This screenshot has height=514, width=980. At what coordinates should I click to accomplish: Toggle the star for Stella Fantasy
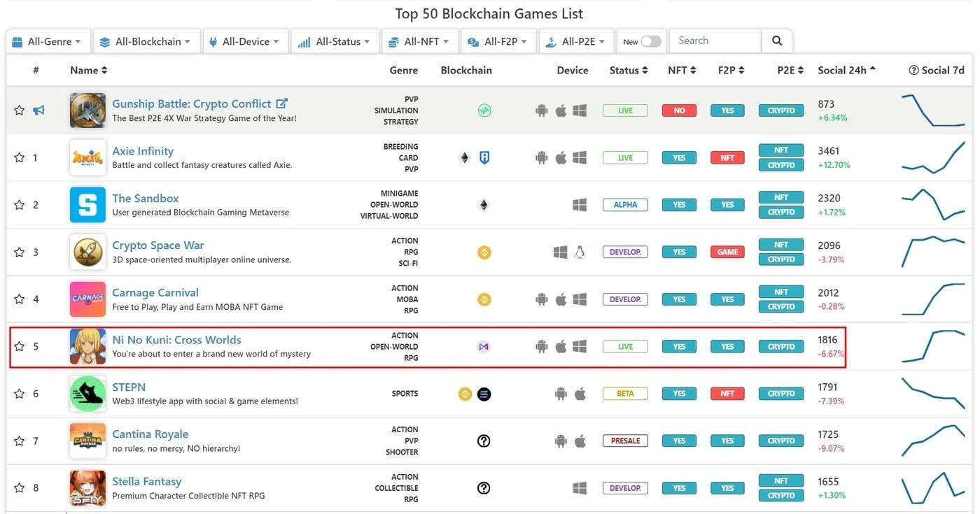(x=19, y=488)
